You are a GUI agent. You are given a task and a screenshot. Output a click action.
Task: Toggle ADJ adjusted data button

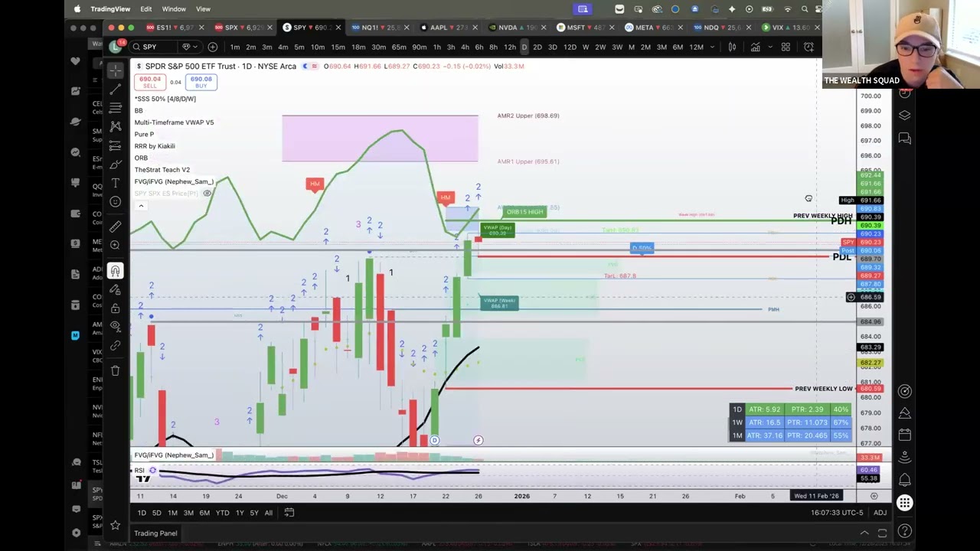pos(880,513)
